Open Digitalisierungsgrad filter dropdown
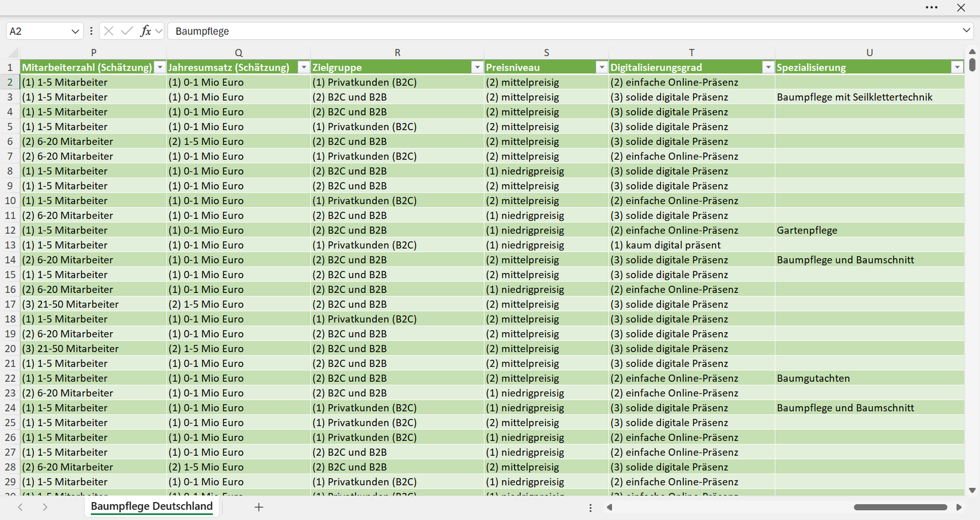 click(768, 67)
